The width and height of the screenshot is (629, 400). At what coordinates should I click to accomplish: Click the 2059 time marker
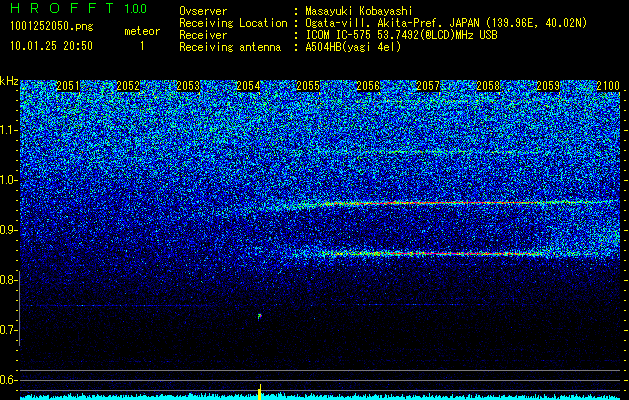pyautogui.click(x=548, y=86)
